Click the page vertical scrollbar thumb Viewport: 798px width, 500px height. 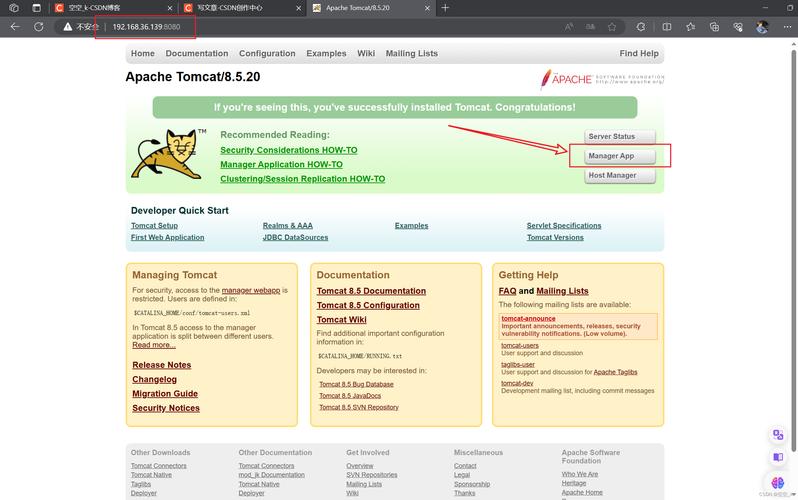793,249
